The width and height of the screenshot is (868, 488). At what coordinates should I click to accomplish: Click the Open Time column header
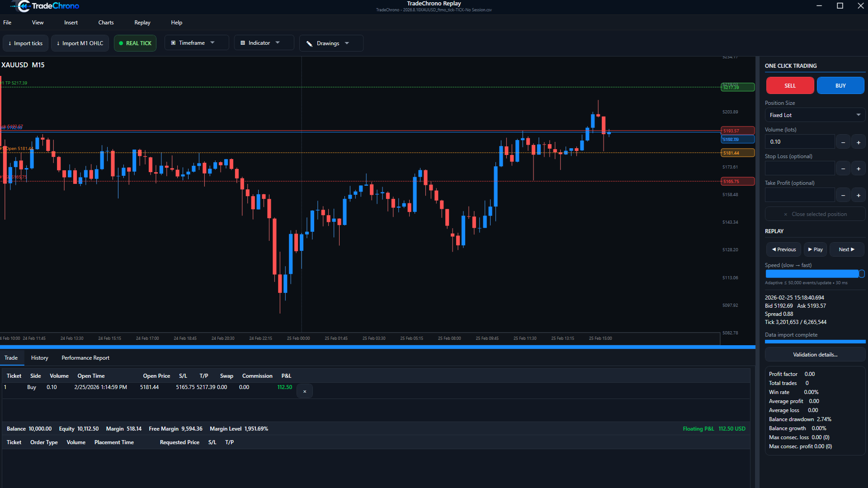click(x=91, y=376)
